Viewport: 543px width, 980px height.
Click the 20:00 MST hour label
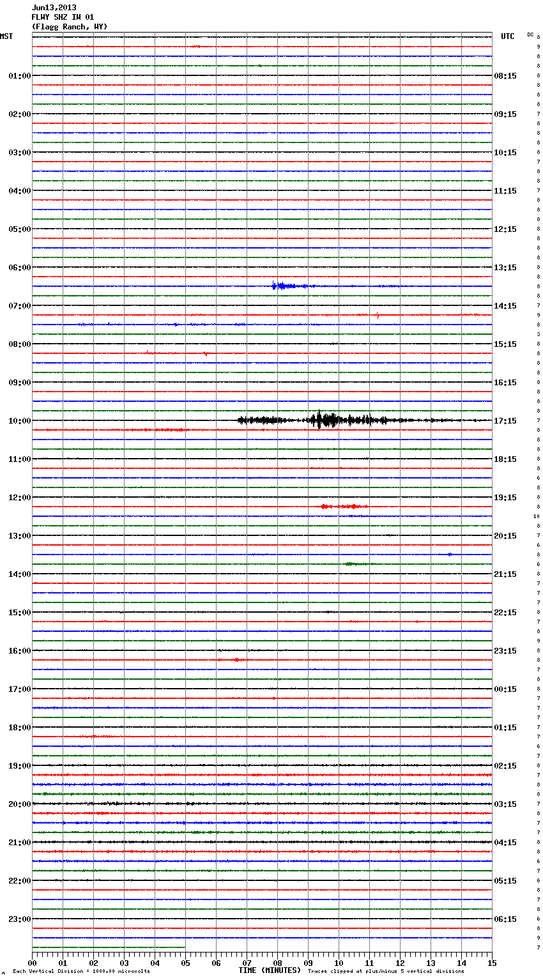pos(19,804)
